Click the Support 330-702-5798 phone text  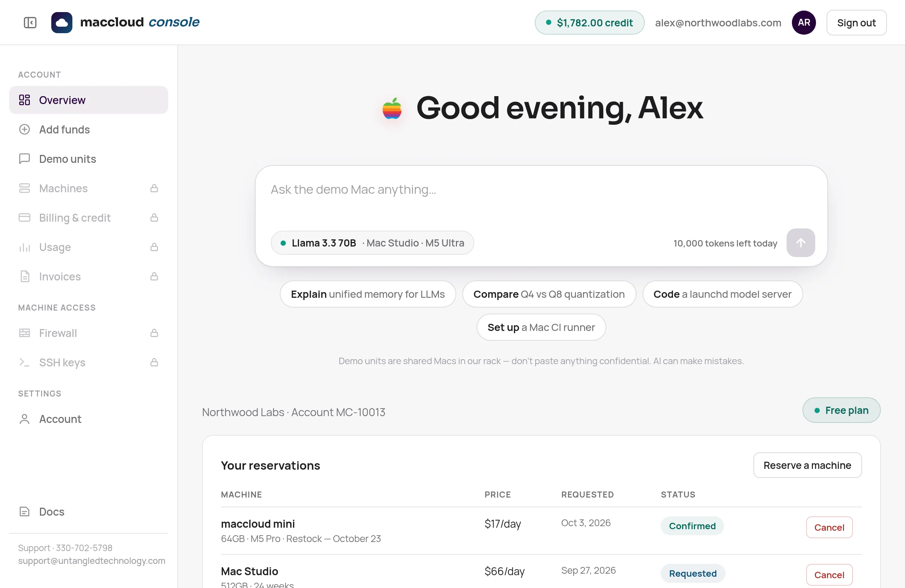point(65,548)
